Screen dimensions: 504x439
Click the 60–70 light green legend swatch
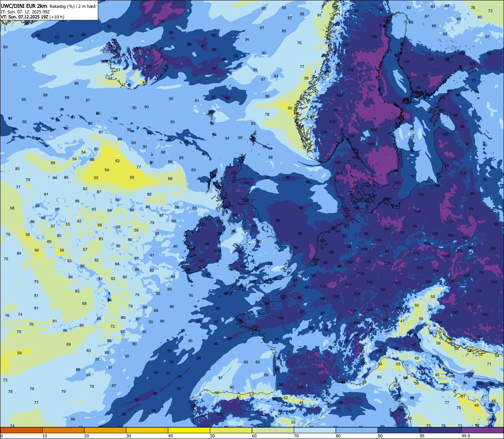pyautogui.click(x=273, y=430)
